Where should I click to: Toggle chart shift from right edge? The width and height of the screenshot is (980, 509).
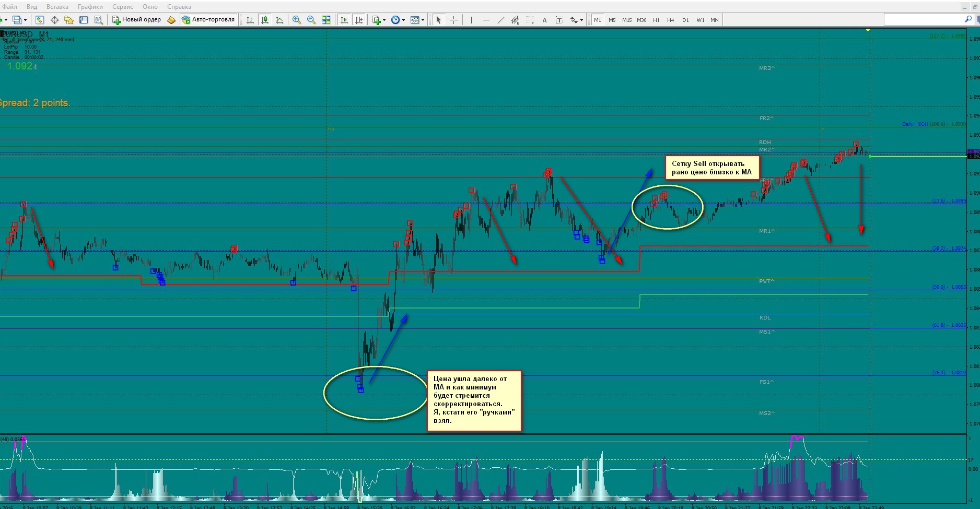point(358,20)
